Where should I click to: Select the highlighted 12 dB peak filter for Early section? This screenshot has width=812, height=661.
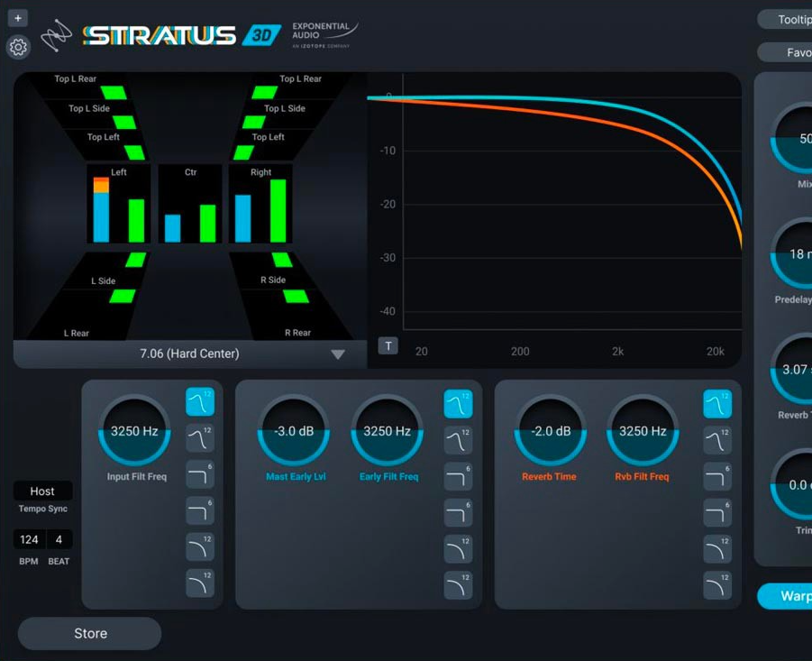click(459, 404)
